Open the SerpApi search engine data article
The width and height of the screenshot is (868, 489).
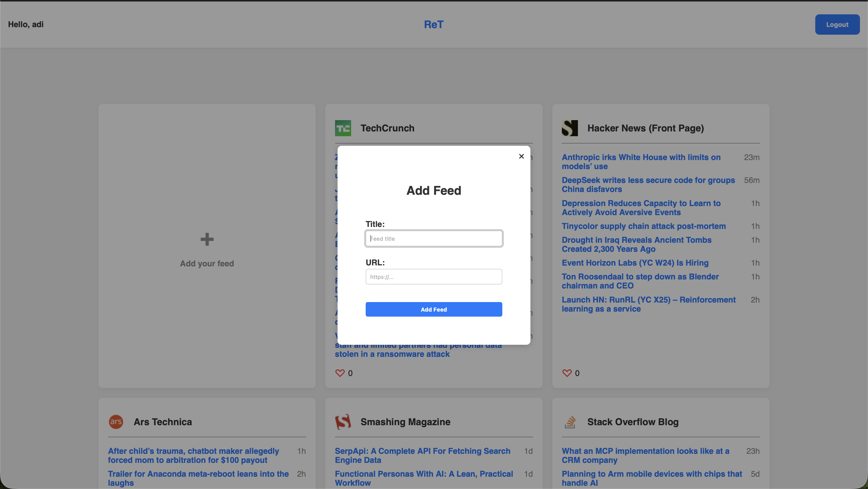tap(422, 455)
